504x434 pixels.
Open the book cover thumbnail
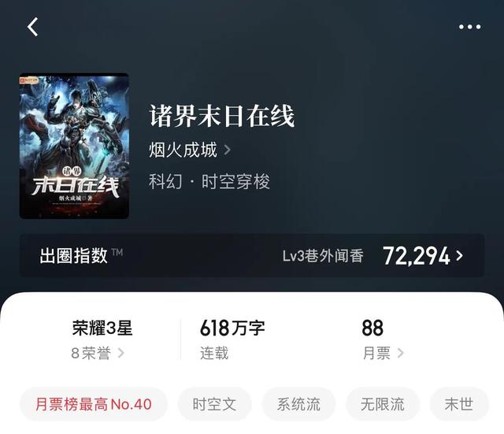74,146
